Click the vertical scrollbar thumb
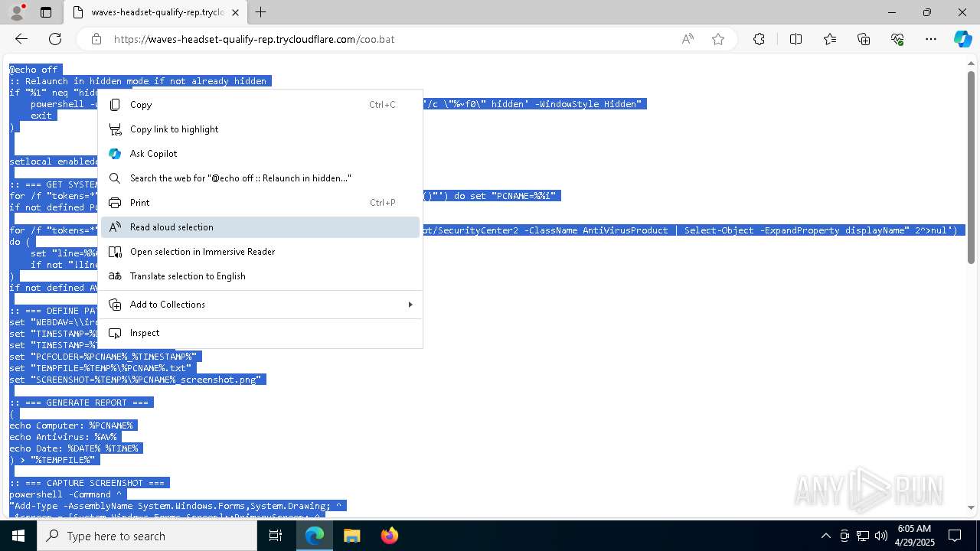Viewport: 980px width, 551px height. pyautogui.click(x=971, y=168)
